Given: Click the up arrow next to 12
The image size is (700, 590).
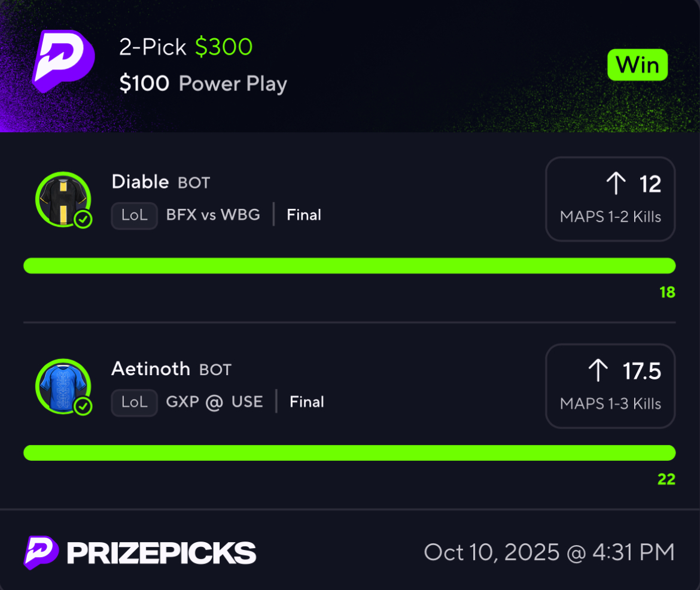Looking at the screenshot, I should 616,184.
